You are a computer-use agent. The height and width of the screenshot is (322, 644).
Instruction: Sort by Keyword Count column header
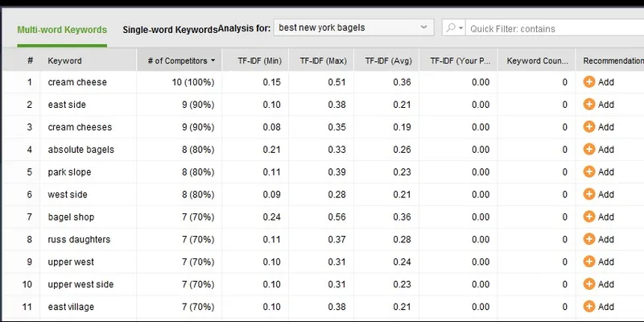536,60
